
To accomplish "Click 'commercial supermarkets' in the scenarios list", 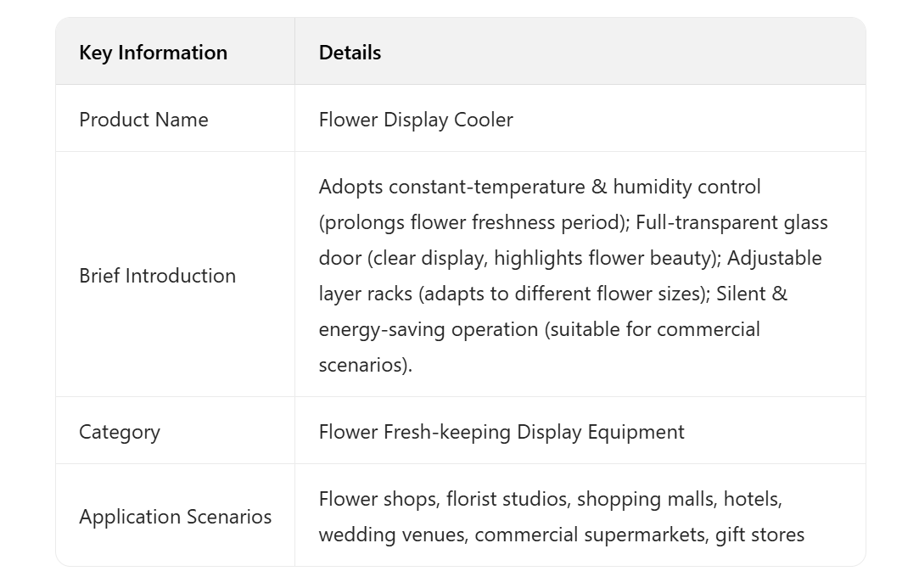I will click(x=591, y=535).
